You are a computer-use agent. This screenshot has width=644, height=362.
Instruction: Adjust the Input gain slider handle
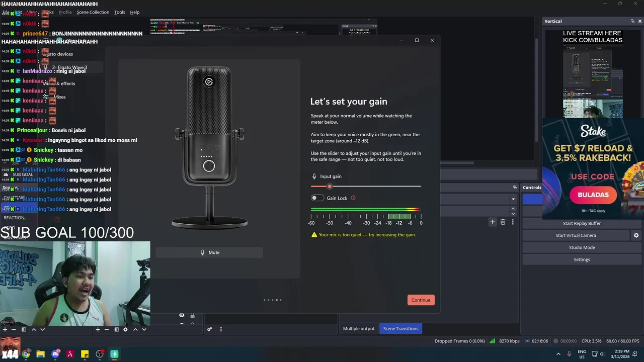click(x=330, y=187)
